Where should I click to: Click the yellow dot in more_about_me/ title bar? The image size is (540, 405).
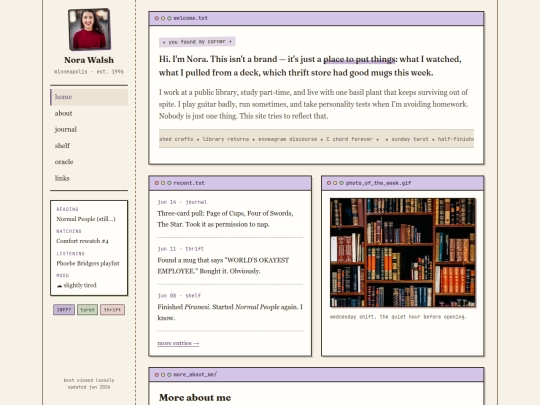163,375
